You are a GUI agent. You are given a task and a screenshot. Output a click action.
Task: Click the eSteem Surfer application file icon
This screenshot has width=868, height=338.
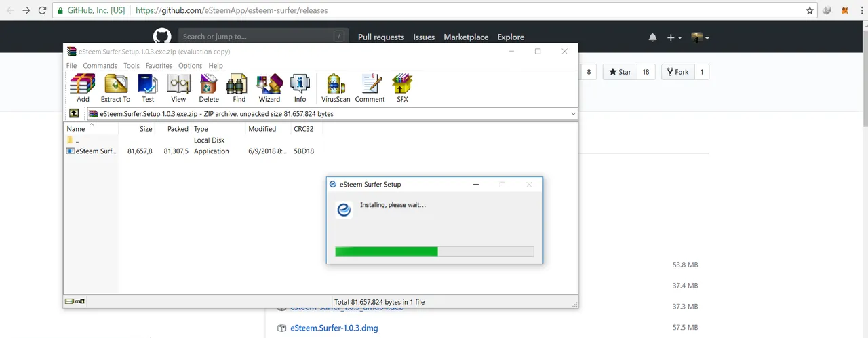[70, 151]
